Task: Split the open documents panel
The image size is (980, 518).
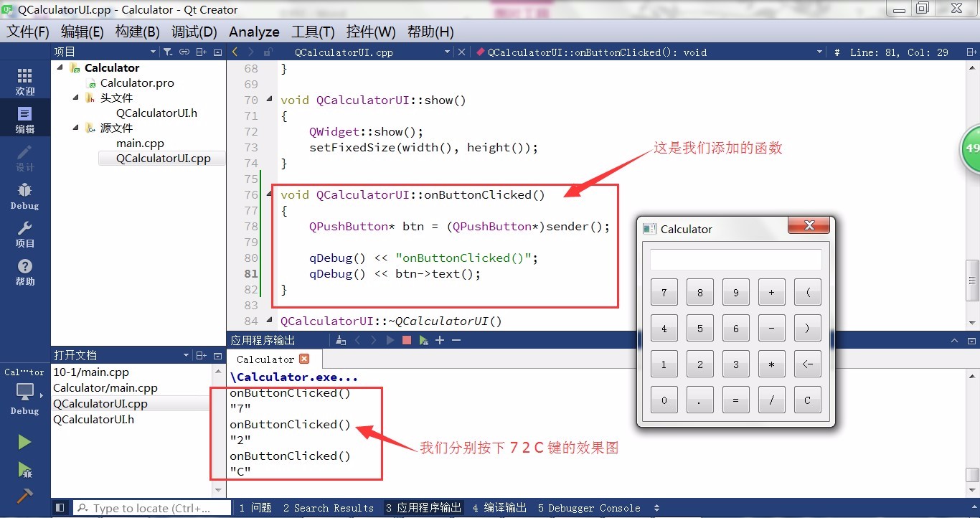Action: pyautogui.click(x=202, y=355)
